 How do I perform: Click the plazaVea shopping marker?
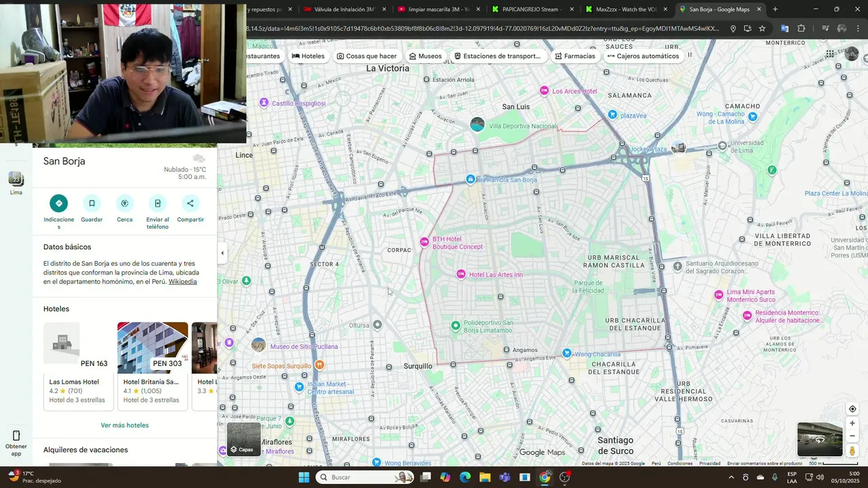click(612, 115)
